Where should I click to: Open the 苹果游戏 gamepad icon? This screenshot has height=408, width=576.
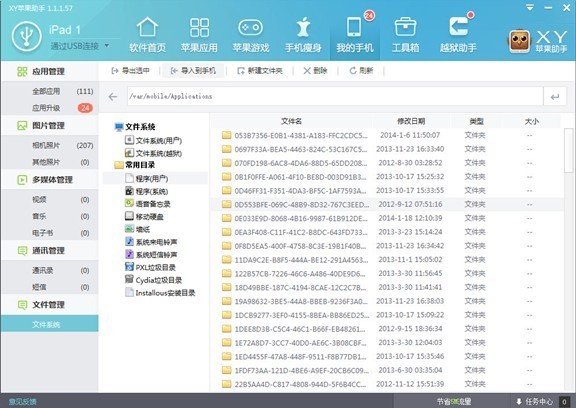[251, 28]
